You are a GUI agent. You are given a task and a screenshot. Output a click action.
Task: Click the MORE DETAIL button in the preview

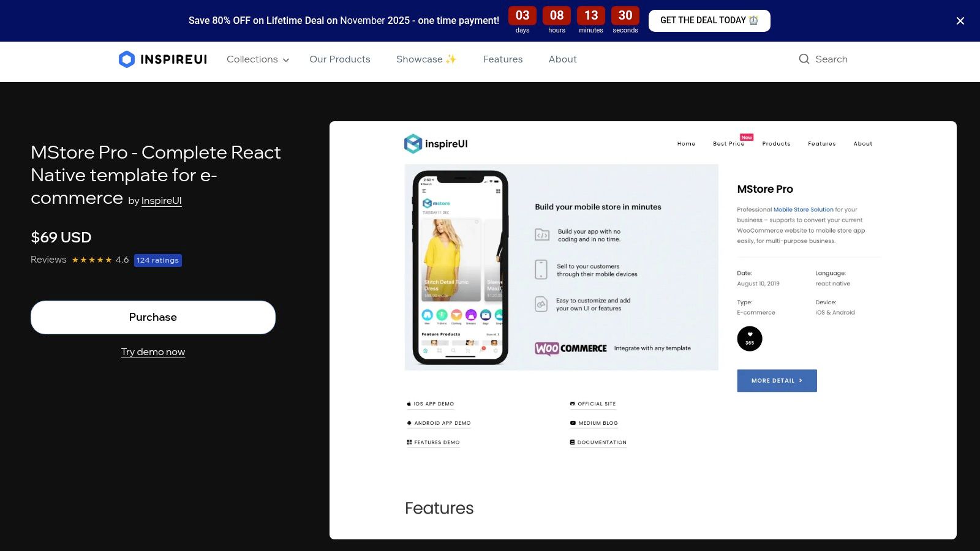[x=777, y=380]
